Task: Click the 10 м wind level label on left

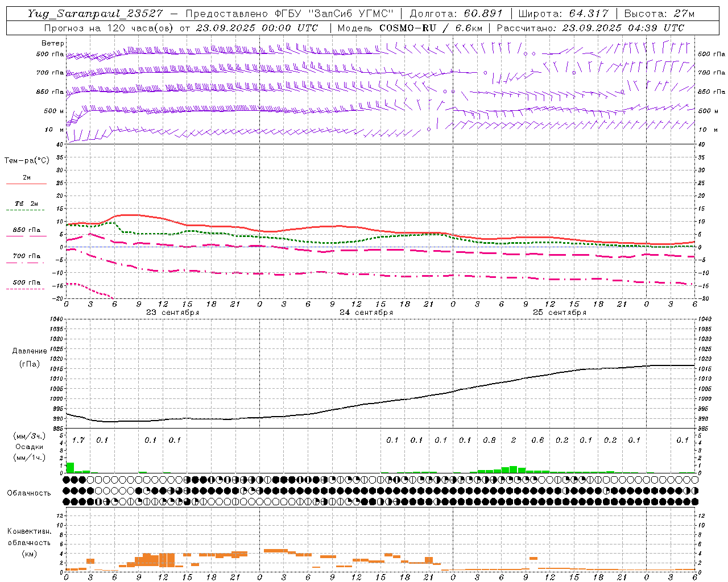Action: (54, 130)
